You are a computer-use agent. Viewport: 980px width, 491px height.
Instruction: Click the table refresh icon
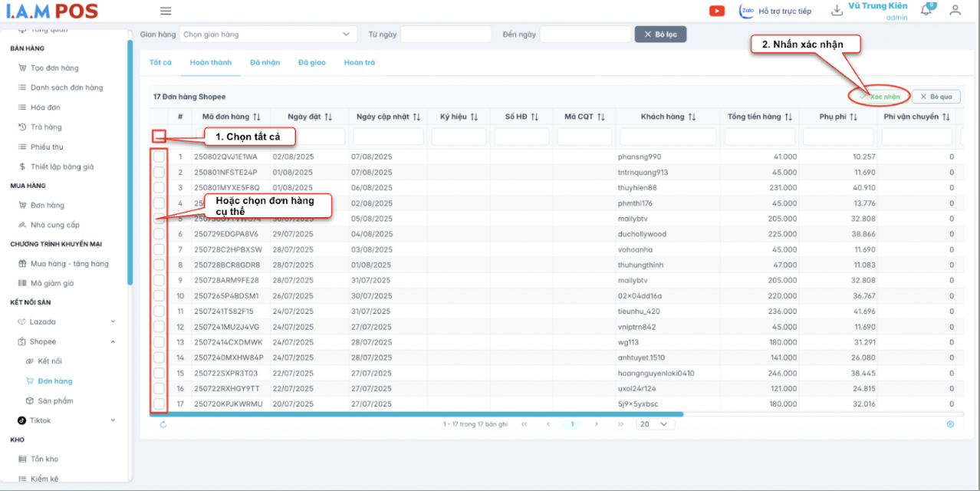pos(163,424)
